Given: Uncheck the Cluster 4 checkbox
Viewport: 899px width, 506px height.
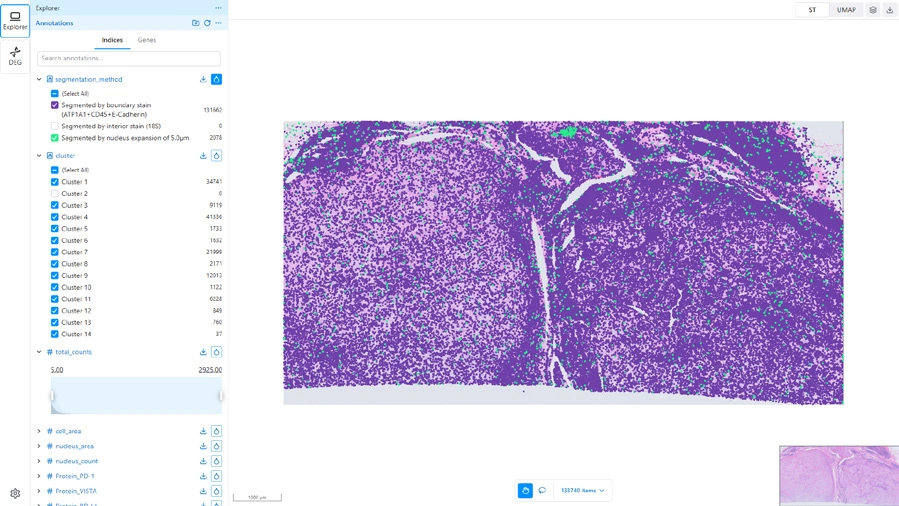Looking at the screenshot, I should [54, 217].
